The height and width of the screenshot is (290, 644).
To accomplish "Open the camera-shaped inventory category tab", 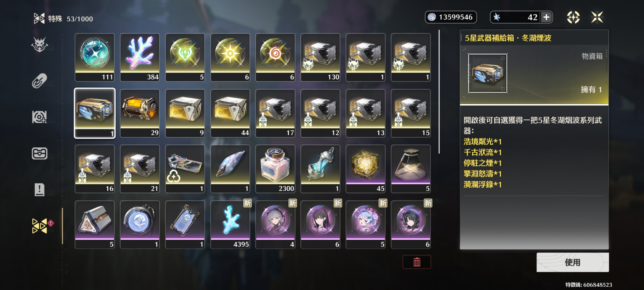I will [x=39, y=117].
